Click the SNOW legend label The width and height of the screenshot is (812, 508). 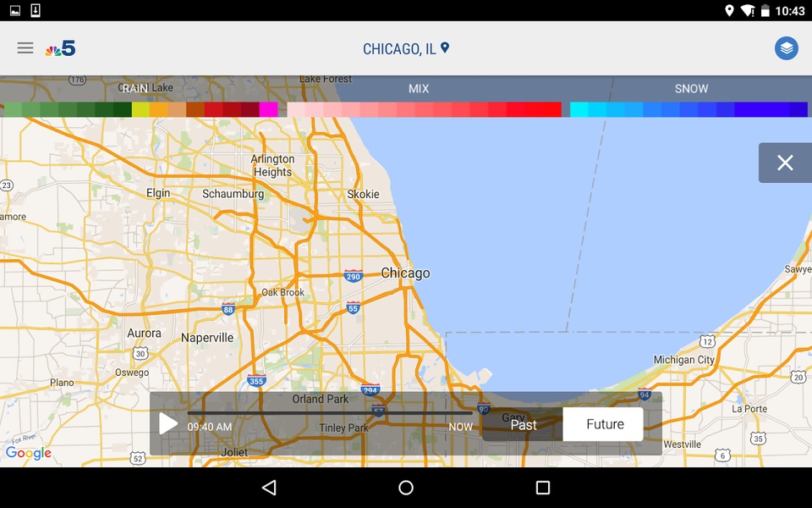tap(691, 89)
